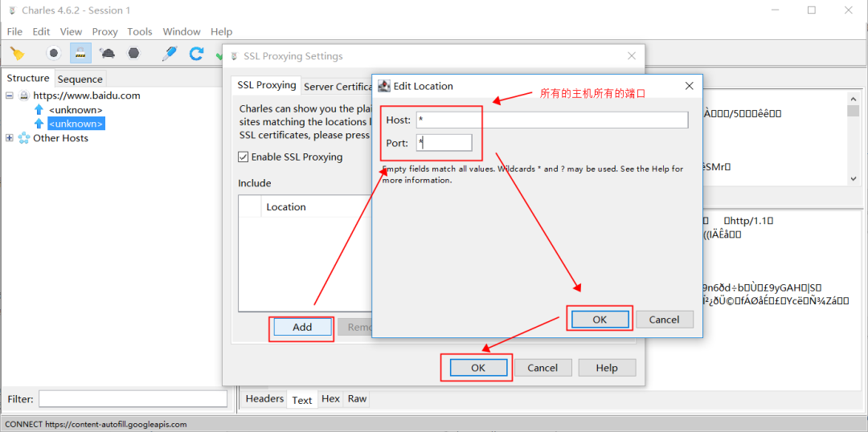This screenshot has width=868, height=432.
Task: Click OK in SSL Proxying Settings
Action: click(x=478, y=368)
